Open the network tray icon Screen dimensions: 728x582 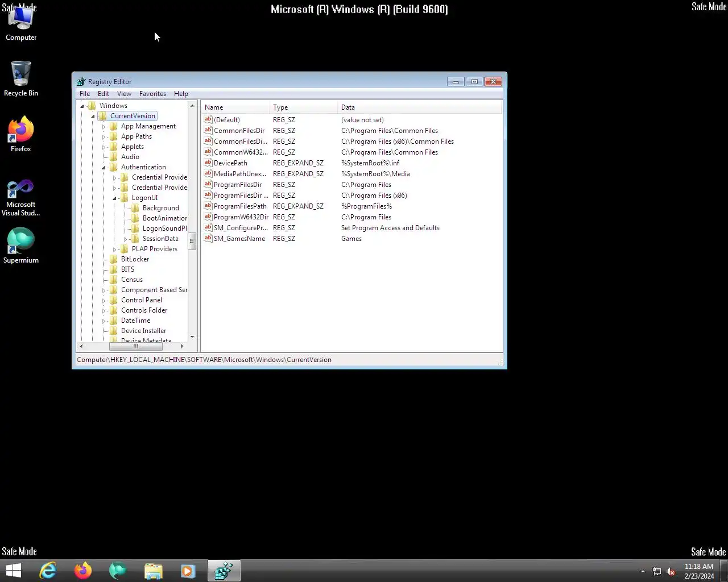pyautogui.click(x=657, y=571)
